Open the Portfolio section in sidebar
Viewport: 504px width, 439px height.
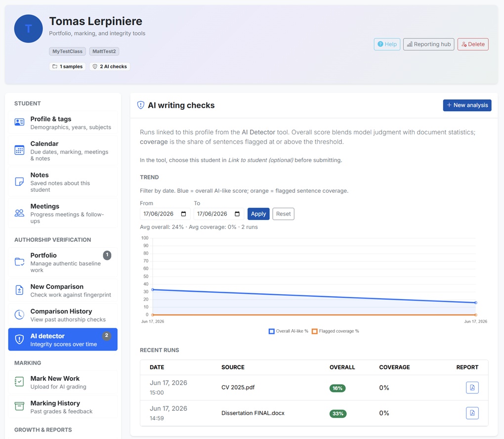[63, 263]
